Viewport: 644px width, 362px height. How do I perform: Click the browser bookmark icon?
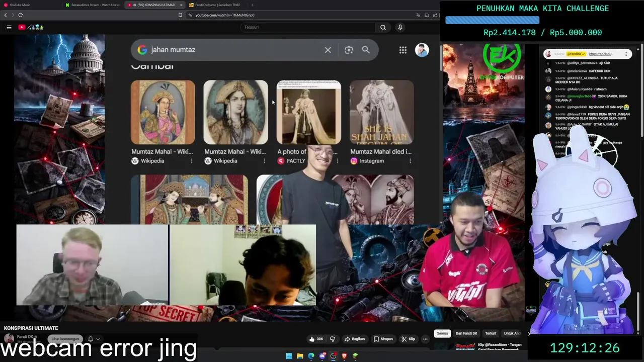click(180, 15)
